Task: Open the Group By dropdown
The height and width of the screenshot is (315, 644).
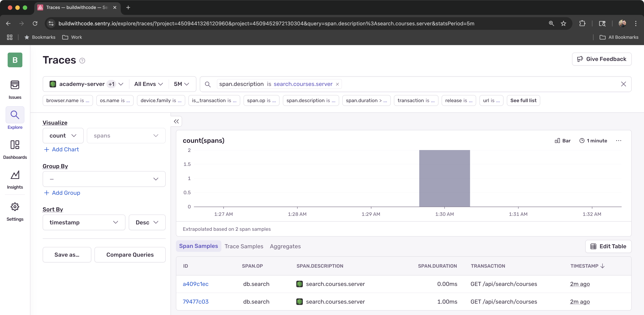Action: point(104,179)
